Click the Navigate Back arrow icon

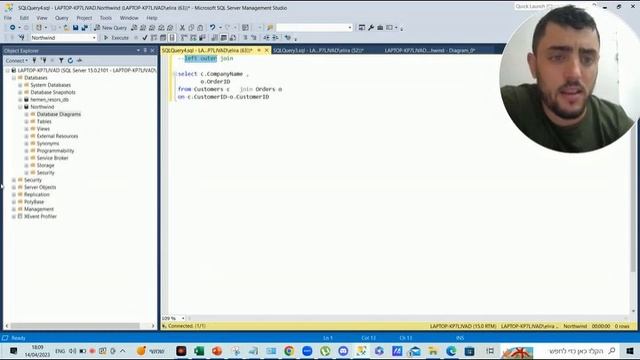[13, 28]
